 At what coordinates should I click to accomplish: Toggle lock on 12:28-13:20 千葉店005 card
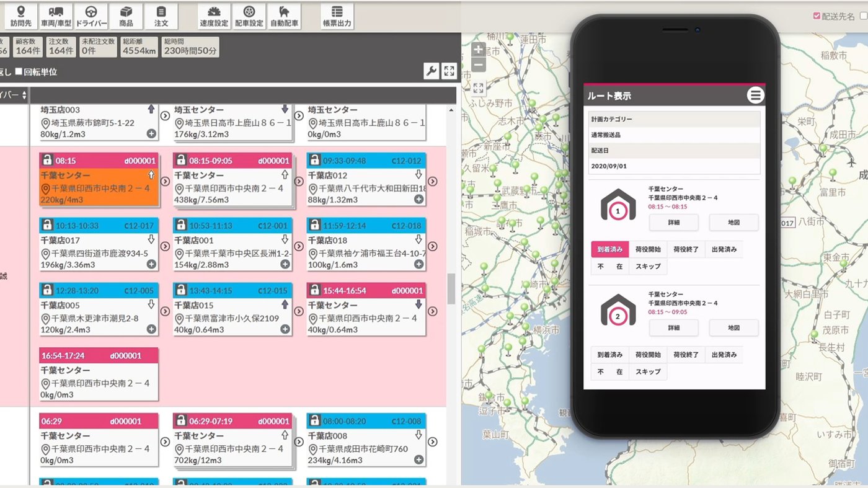(x=46, y=290)
